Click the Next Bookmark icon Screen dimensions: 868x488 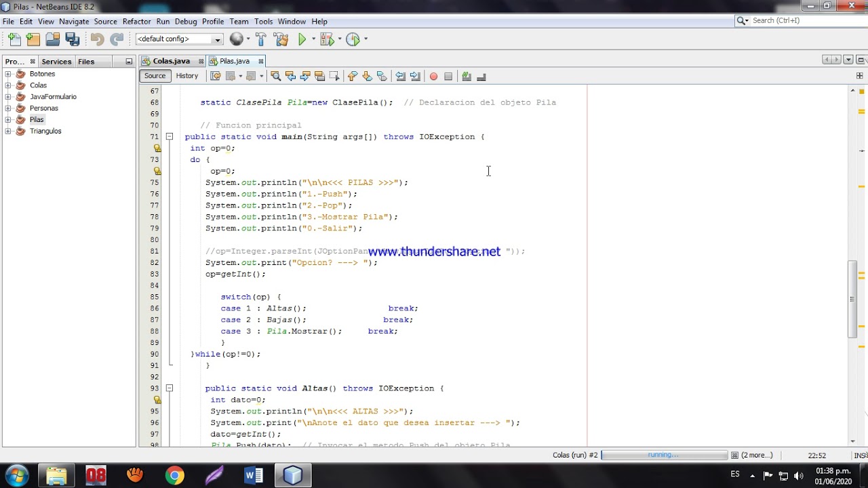(367, 76)
